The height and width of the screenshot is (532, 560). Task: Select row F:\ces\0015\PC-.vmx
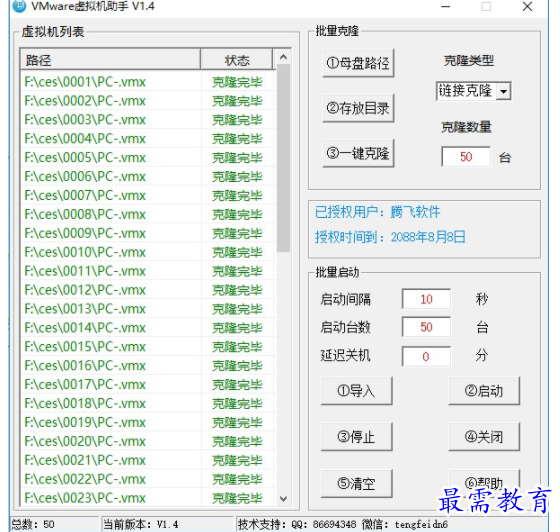coord(148,347)
